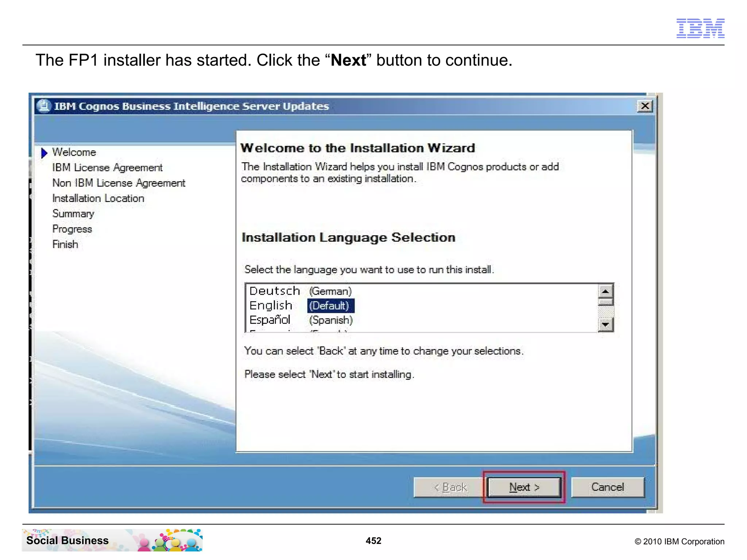Click the Welcome to the Installation Wizard heading
The image size is (747, 560).
pos(358,148)
